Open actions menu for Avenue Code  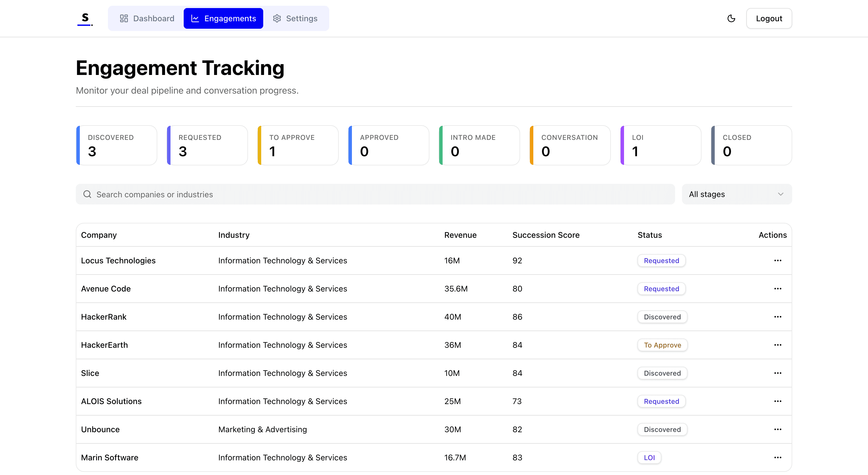click(777, 289)
